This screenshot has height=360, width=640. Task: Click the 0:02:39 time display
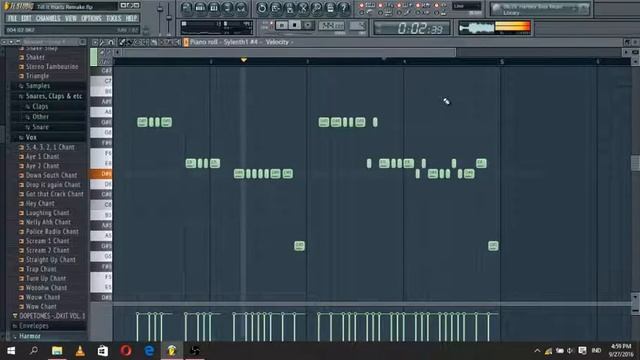pyautogui.click(x=411, y=28)
